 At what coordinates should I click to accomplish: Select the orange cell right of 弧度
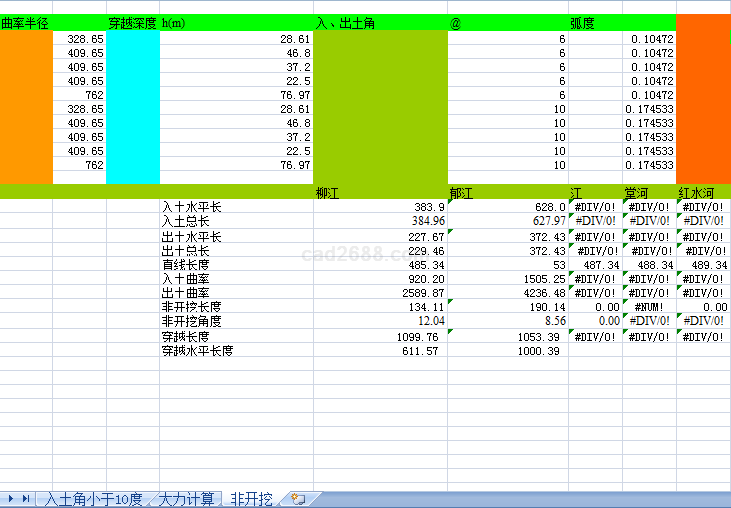click(703, 23)
